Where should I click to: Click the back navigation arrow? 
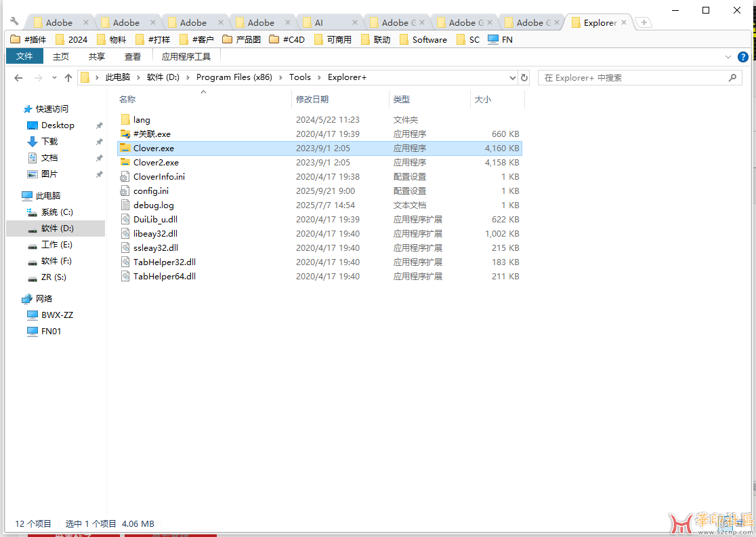click(18, 78)
